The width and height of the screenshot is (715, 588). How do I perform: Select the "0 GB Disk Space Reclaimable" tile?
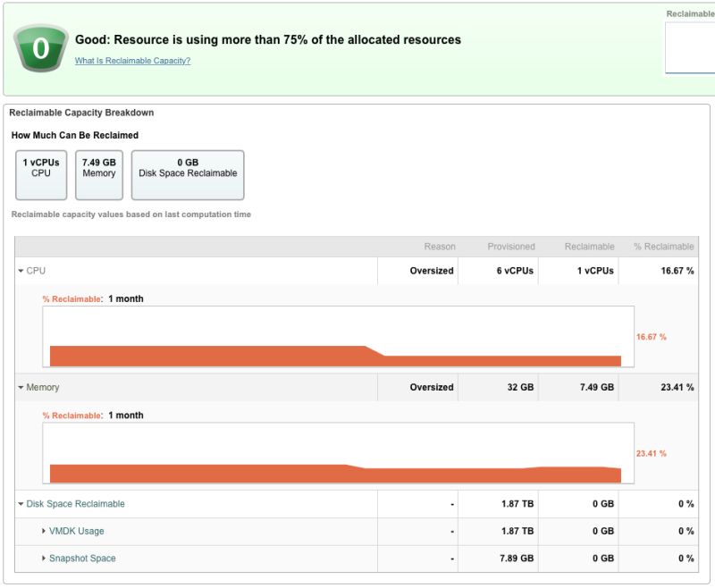click(188, 172)
